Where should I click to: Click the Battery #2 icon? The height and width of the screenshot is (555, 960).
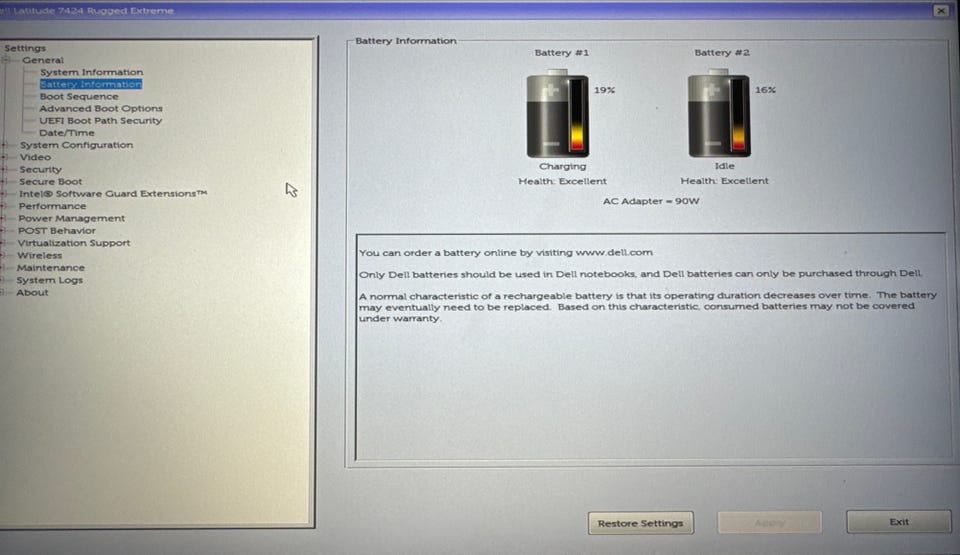tap(719, 113)
